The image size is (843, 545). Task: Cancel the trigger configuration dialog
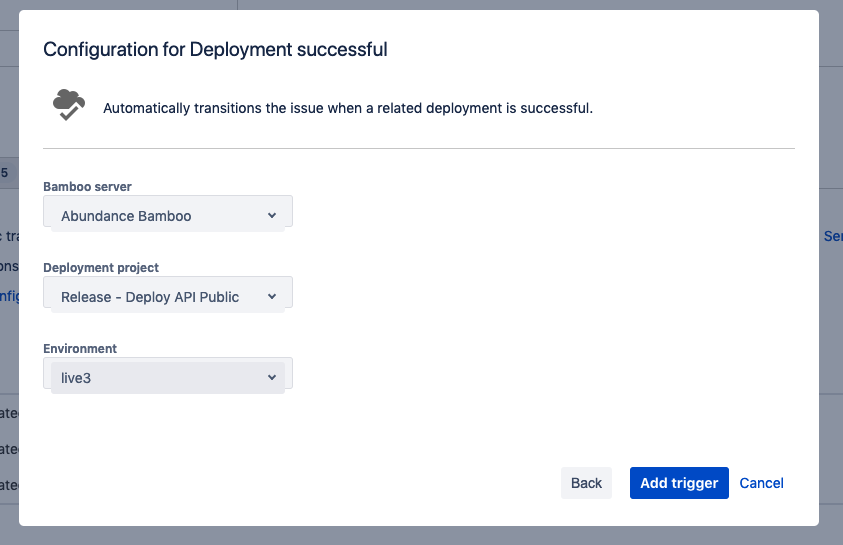(x=761, y=483)
